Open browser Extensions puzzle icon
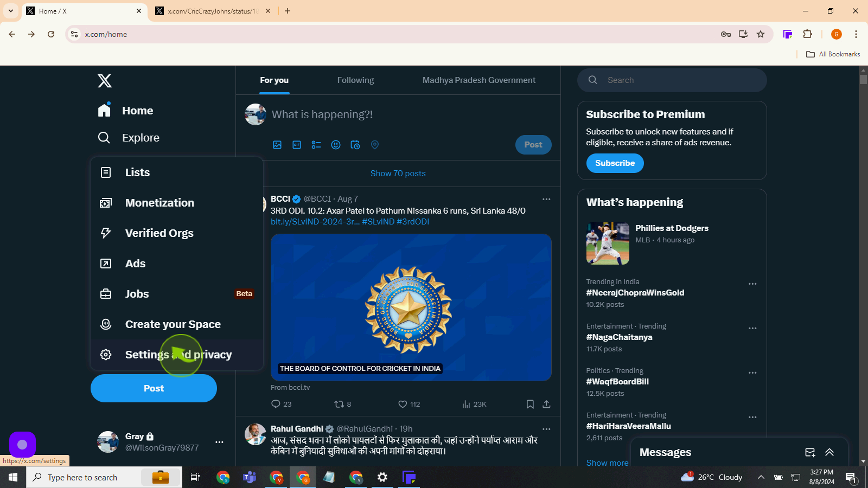 [x=807, y=34]
